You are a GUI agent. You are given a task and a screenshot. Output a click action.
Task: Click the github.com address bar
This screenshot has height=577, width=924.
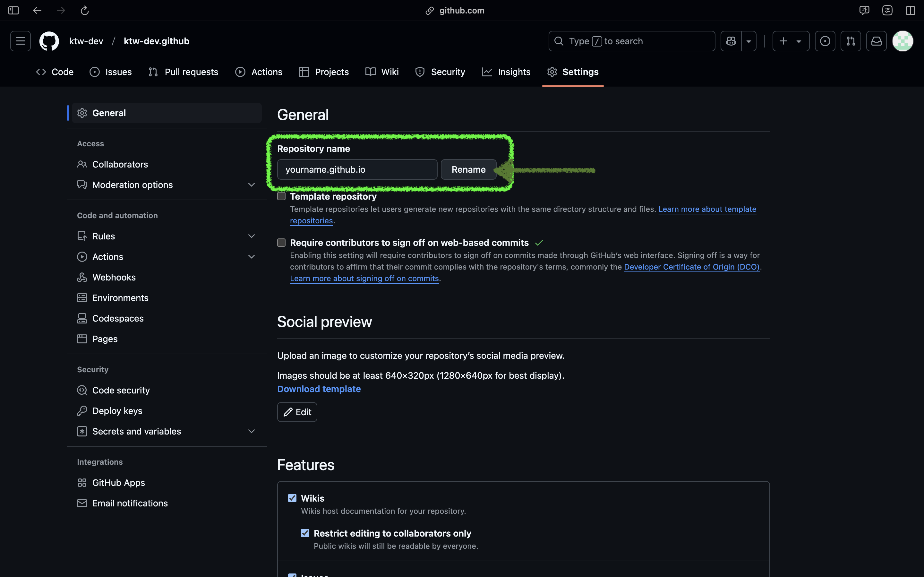pos(455,10)
